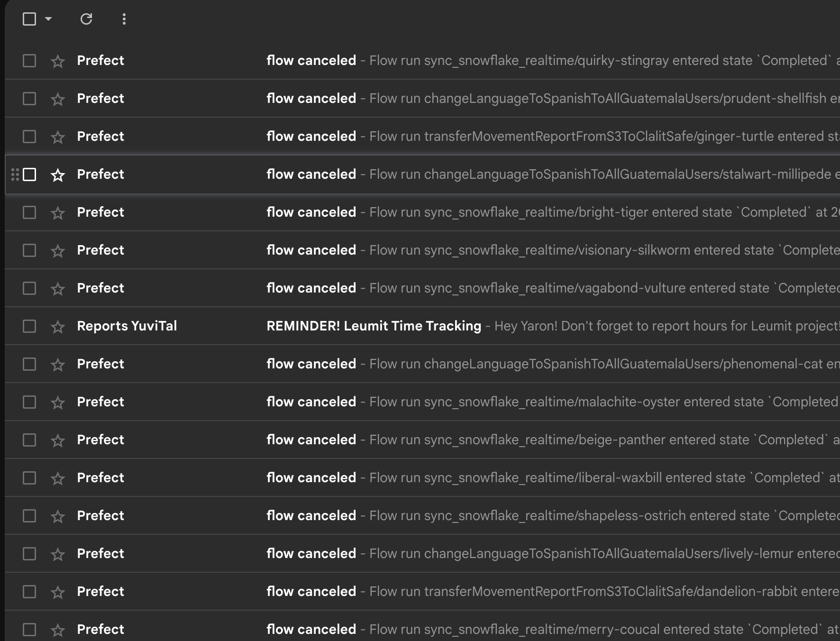Check the Reports YuviTal email checkbox
Image resolution: width=840 pixels, height=641 pixels.
[x=29, y=326]
